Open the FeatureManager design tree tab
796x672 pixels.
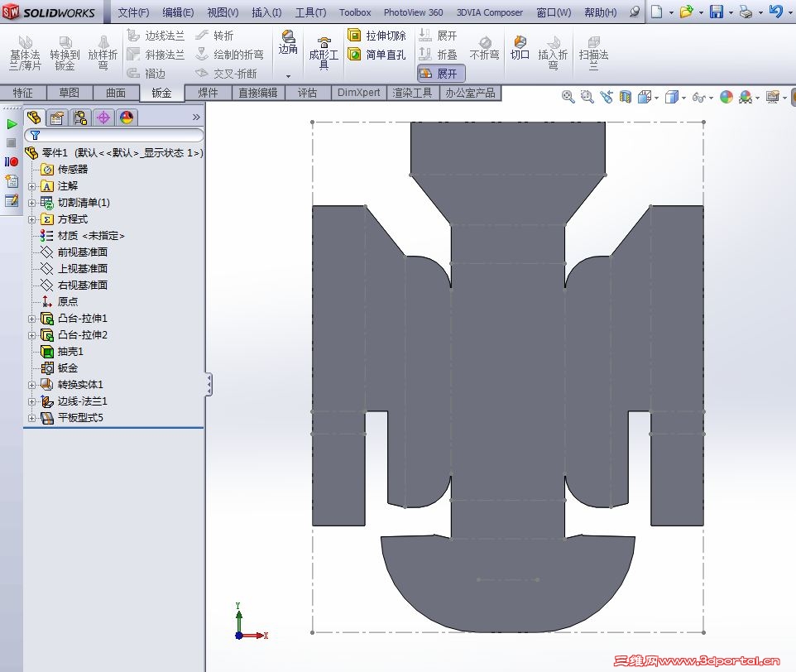35,118
